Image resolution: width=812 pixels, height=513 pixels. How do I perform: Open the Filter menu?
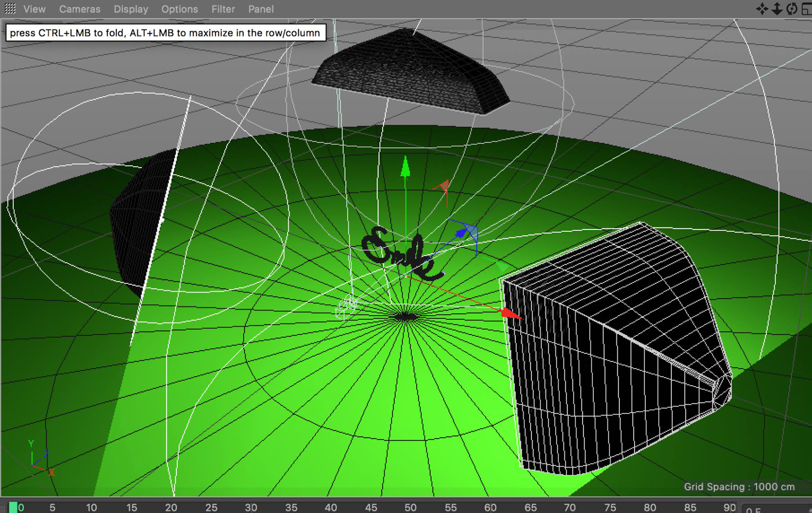(223, 9)
